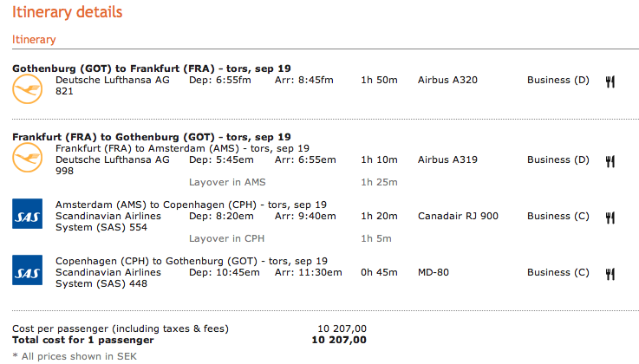Image resolution: width=639 pixels, height=364 pixels.
Task: Click the Lufthansa logo for flight 821
Action: coord(27,88)
